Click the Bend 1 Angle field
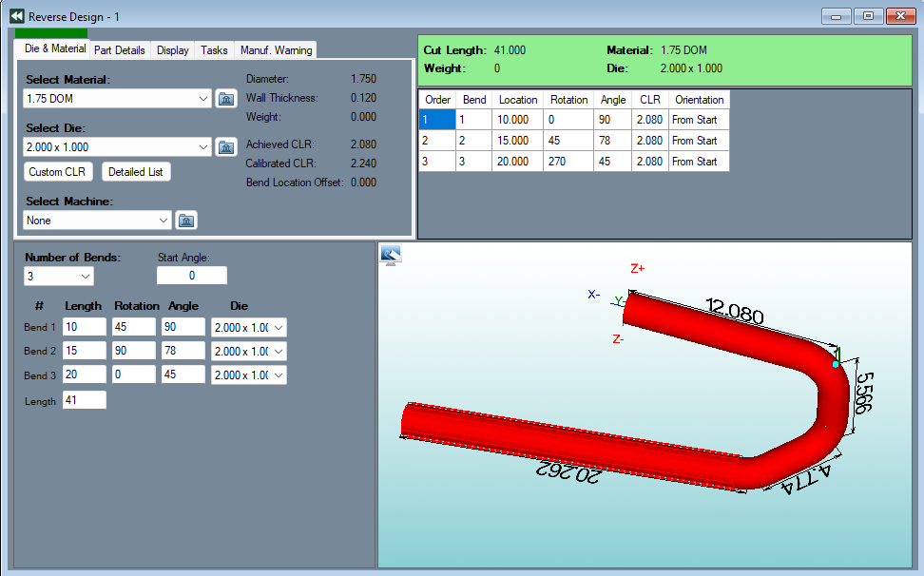The width and height of the screenshot is (924, 576). coord(183,327)
